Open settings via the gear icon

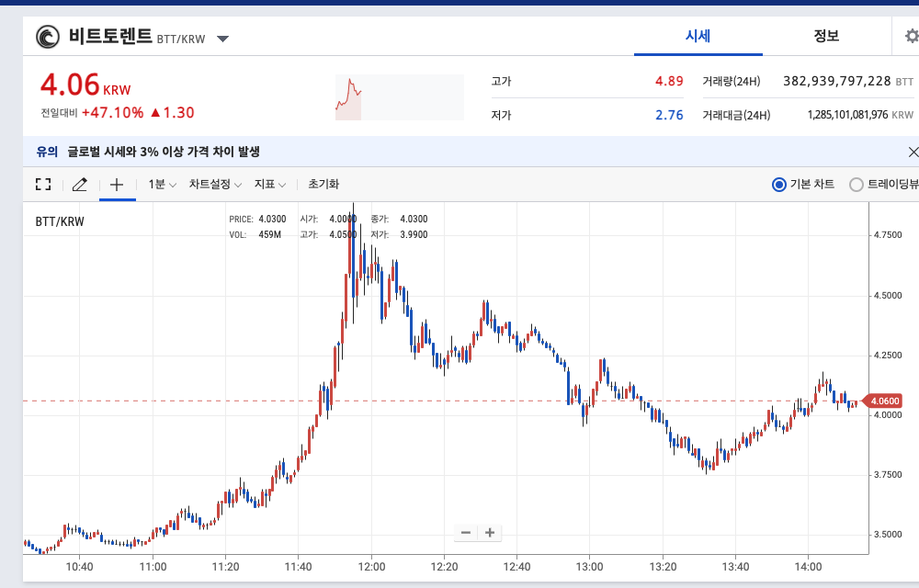[912, 37]
